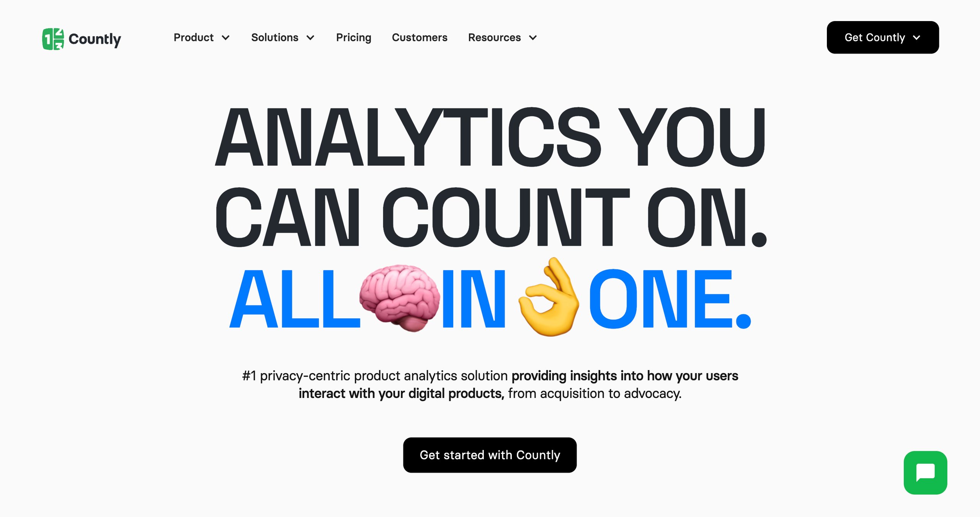
Task: Click the chat bubble support icon
Action: point(927,473)
